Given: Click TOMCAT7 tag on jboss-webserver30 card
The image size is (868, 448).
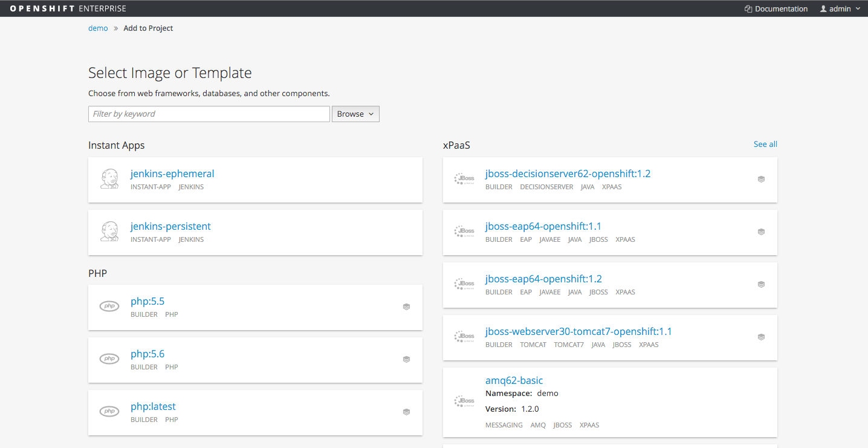Looking at the screenshot, I should [x=569, y=345].
